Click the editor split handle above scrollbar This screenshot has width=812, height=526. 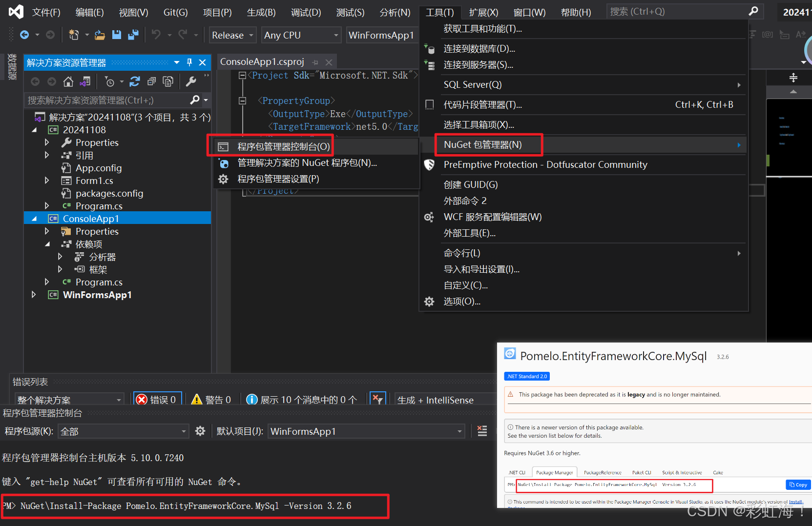coord(793,78)
